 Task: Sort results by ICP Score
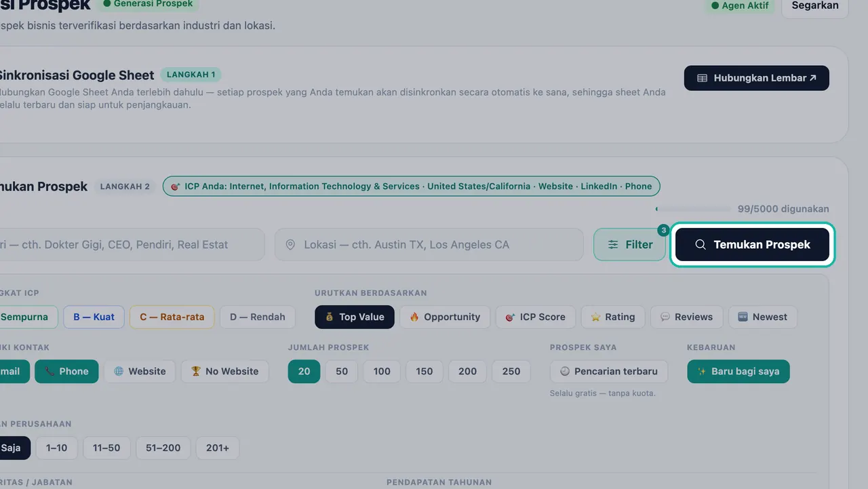point(536,317)
